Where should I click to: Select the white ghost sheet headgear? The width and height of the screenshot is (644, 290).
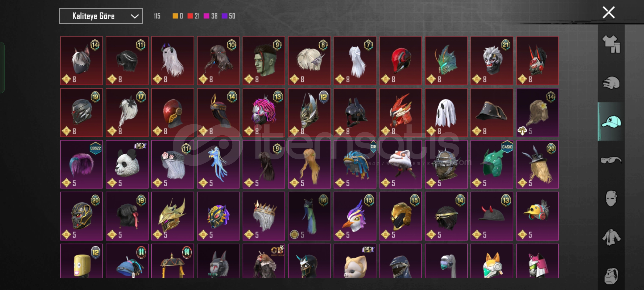(446, 113)
